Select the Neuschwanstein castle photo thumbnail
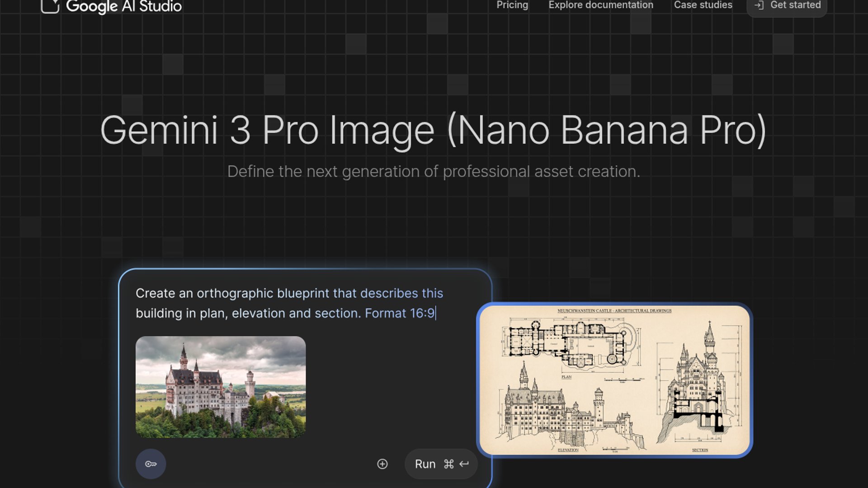Image resolution: width=868 pixels, height=488 pixels. coord(221,387)
